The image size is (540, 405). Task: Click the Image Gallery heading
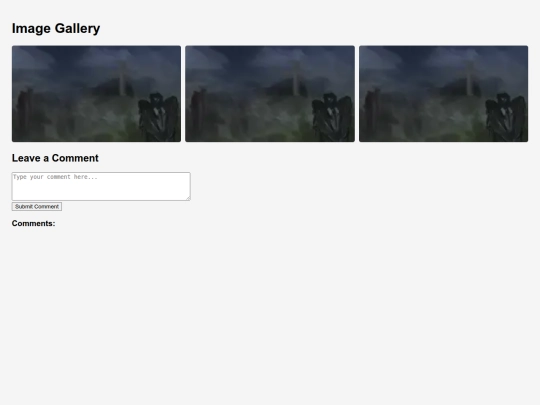(56, 28)
